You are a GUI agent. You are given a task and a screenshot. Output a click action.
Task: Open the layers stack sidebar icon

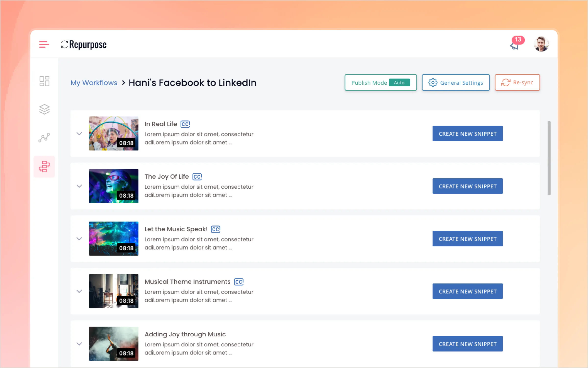(44, 109)
